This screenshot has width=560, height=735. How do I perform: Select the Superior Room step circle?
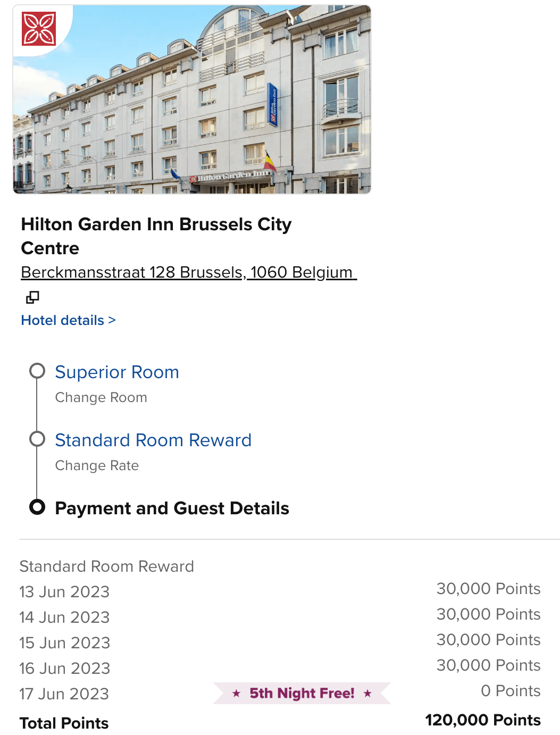point(37,371)
